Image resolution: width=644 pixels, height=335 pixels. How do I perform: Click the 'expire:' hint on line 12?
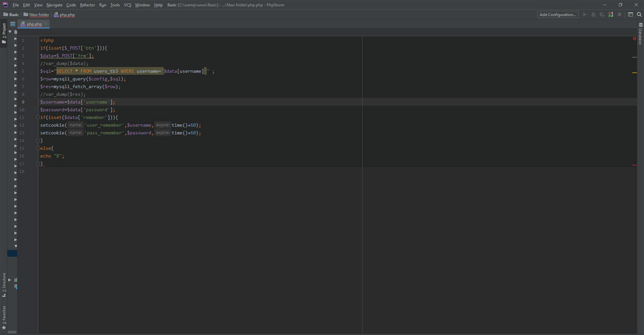163,125
